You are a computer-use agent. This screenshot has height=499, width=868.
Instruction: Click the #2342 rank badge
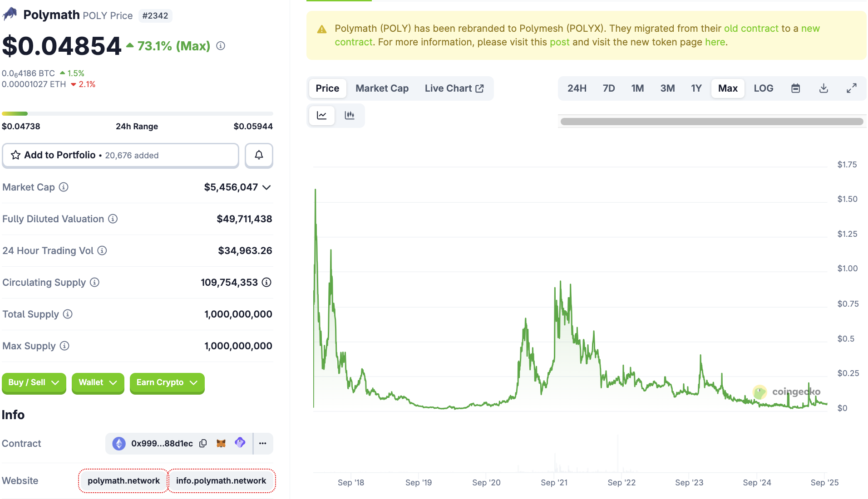155,15
